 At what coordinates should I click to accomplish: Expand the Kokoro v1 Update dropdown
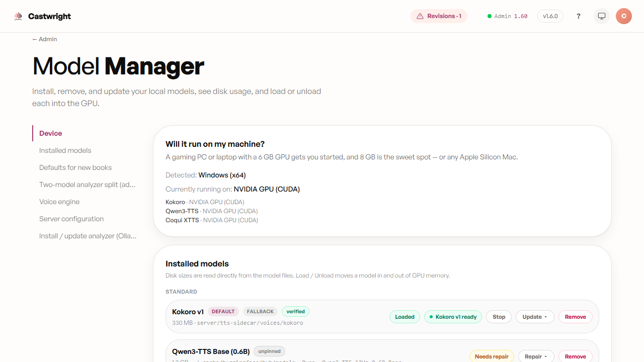[x=535, y=317]
